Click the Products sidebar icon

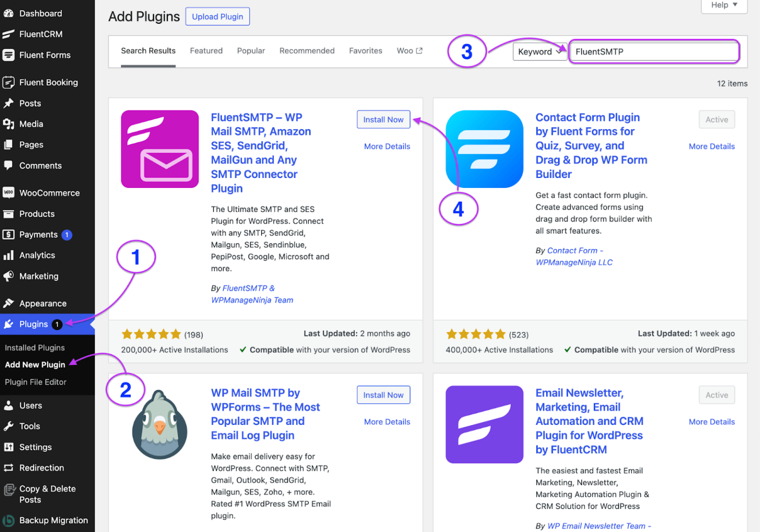point(9,214)
